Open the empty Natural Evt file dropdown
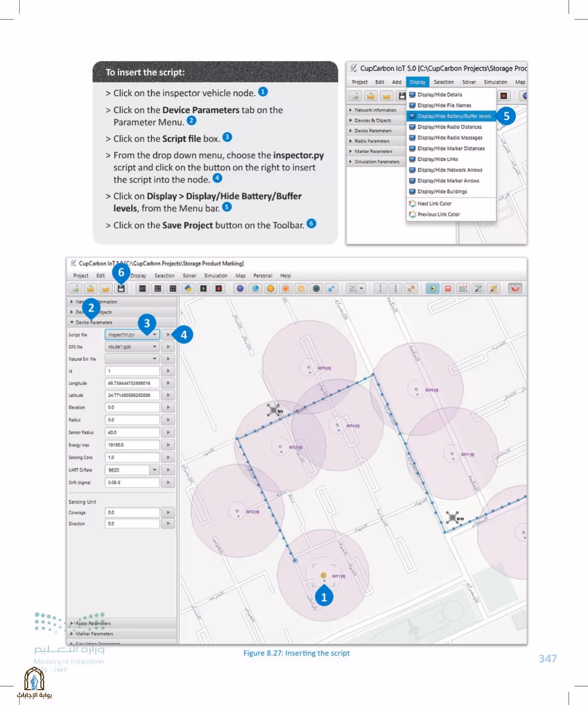 pyautogui.click(x=132, y=359)
